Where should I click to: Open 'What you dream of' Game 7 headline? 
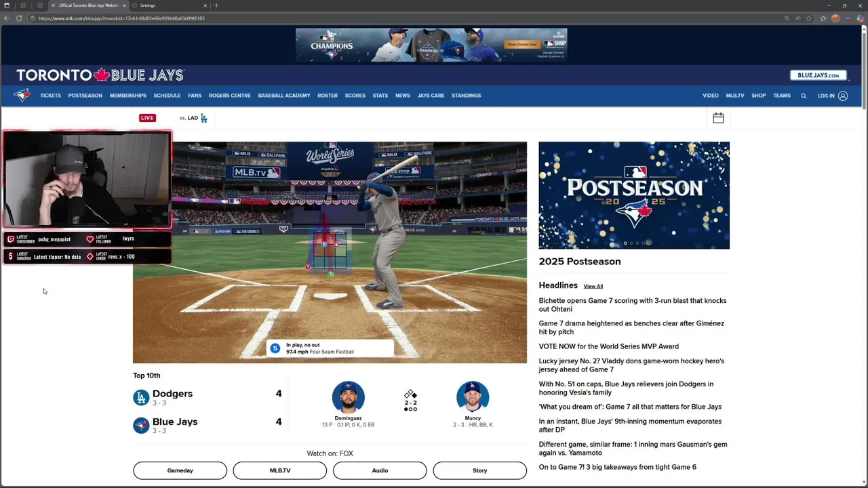[630, 407]
